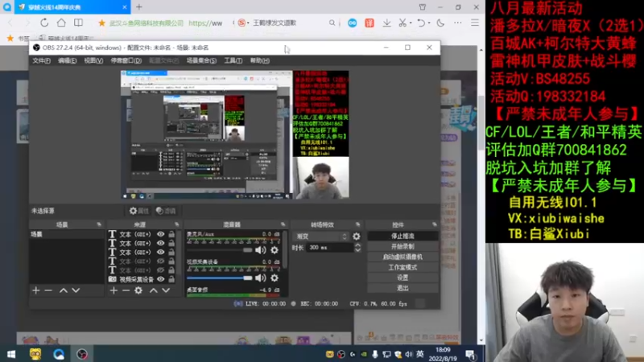Click the 退出 exit button
The width and height of the screenshot is (644, 362).
[x=402, y=289]
